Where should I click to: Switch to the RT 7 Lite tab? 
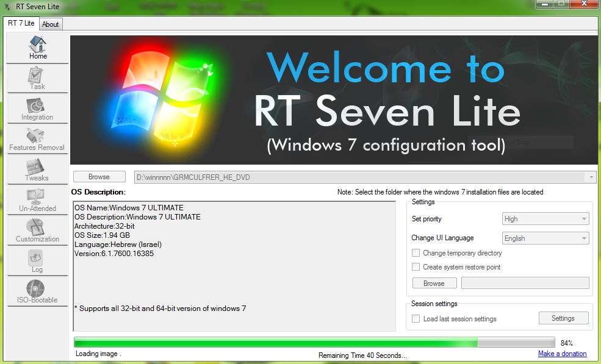pyautogui.click(x=21, y=23)
